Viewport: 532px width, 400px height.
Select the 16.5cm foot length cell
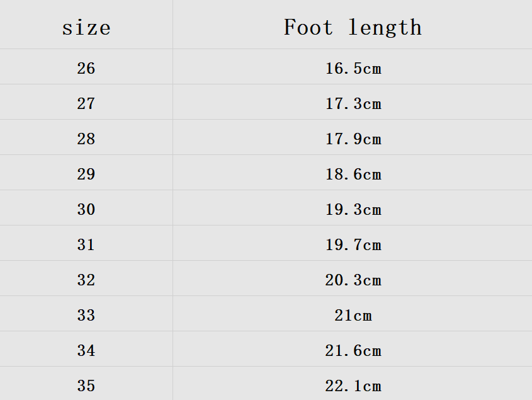[353, 68]
